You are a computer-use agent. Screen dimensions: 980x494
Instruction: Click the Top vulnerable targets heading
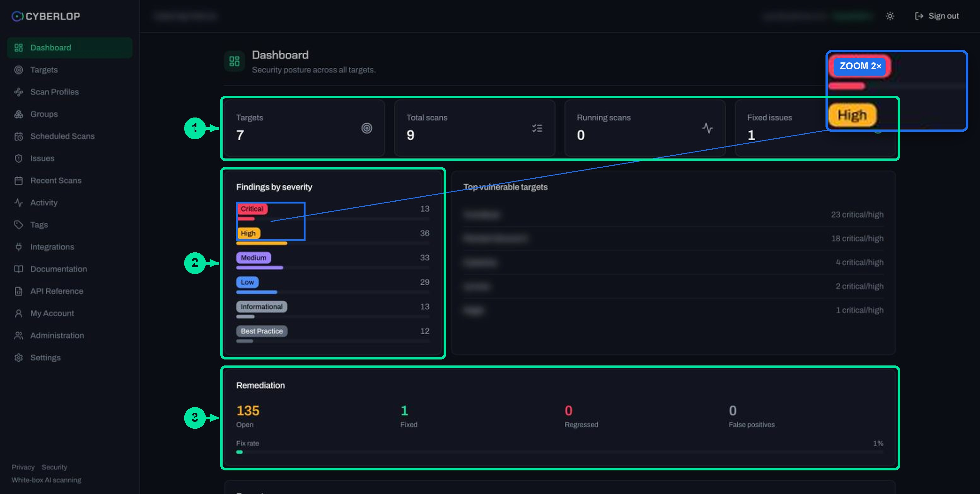505,187
